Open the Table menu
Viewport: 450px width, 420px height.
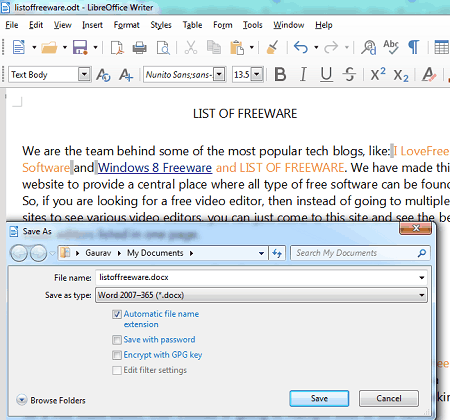click(x=192, y=25)
